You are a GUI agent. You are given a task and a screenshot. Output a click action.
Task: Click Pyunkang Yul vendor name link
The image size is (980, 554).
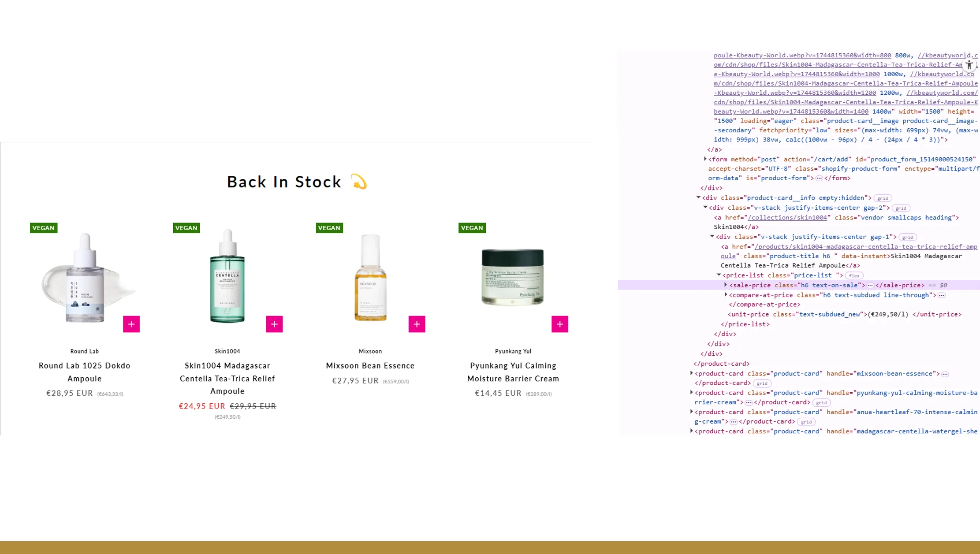click(x=513, y=351)
